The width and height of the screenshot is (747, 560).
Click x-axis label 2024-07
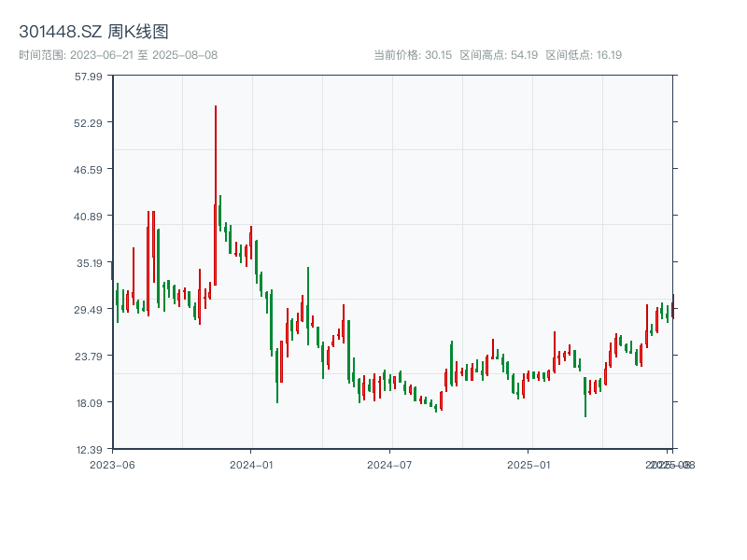pos(389,465)
